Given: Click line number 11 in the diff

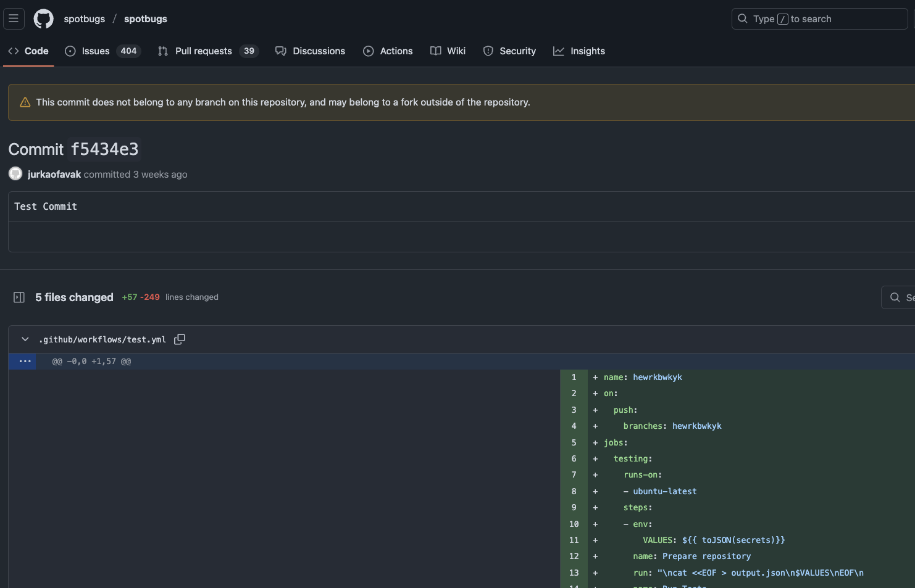Looking at the screenshot, I should 573,540.
